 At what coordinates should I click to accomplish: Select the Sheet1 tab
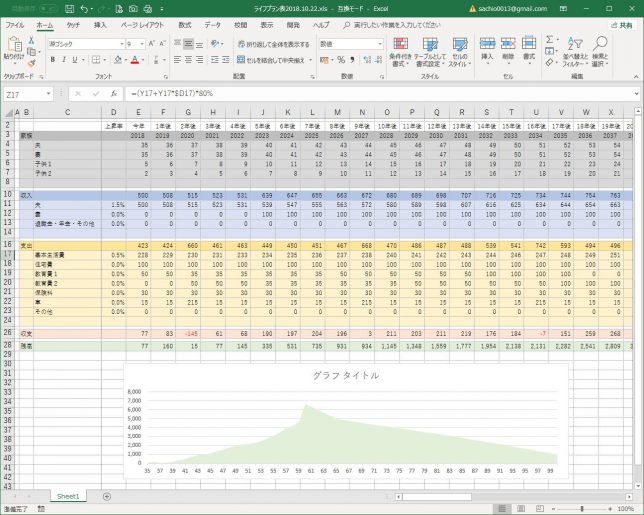(x=68, y=497)
